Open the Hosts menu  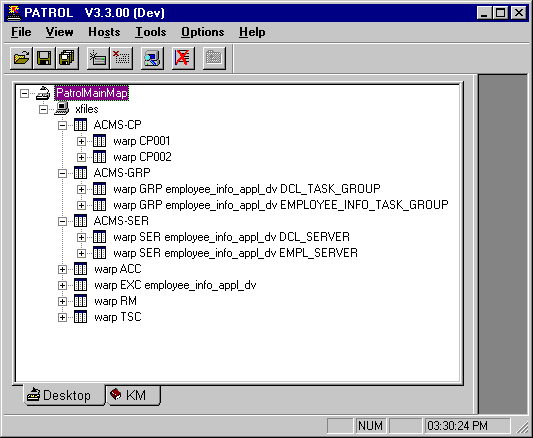click(104, 32)
